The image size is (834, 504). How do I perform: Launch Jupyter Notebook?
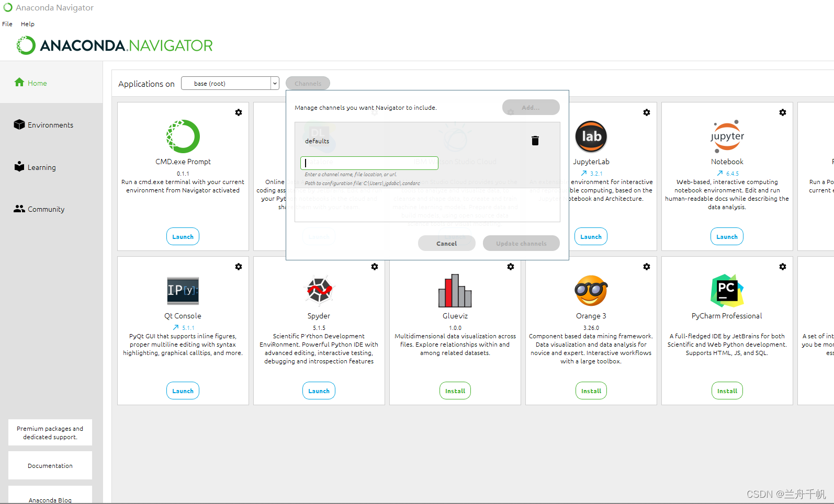pos(727,236)
